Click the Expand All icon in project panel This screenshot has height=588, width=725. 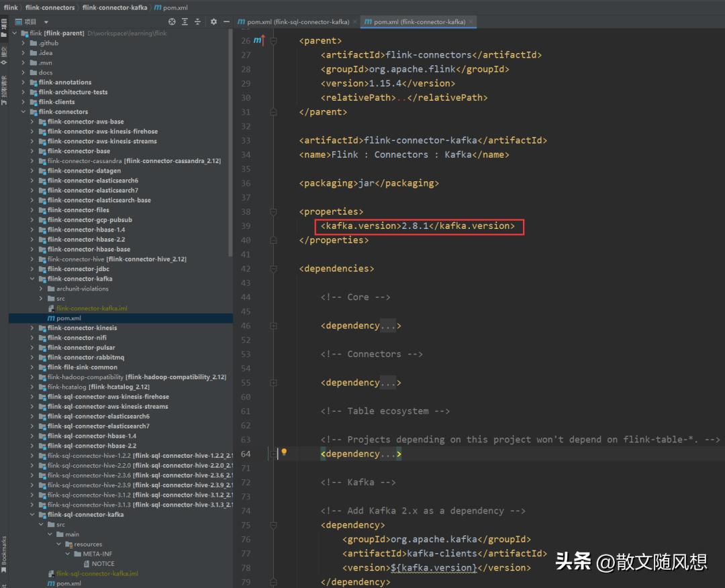[x=183, y=21]
